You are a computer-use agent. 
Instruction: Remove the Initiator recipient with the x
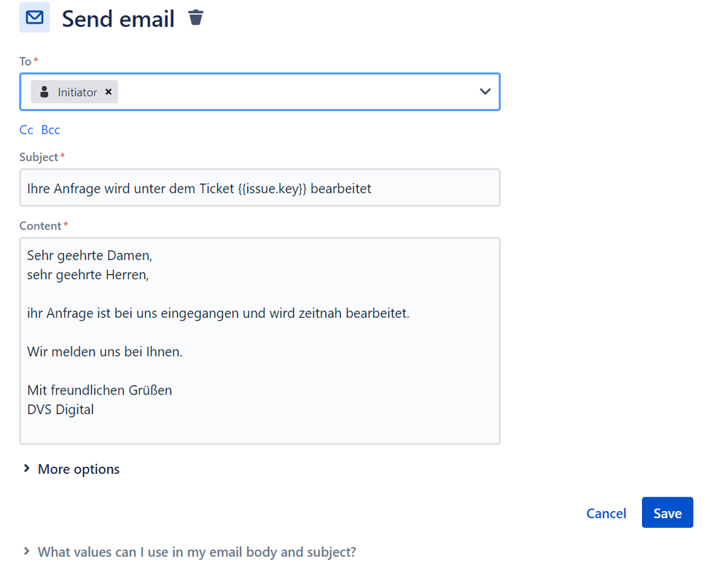click(x=108, y=92)
